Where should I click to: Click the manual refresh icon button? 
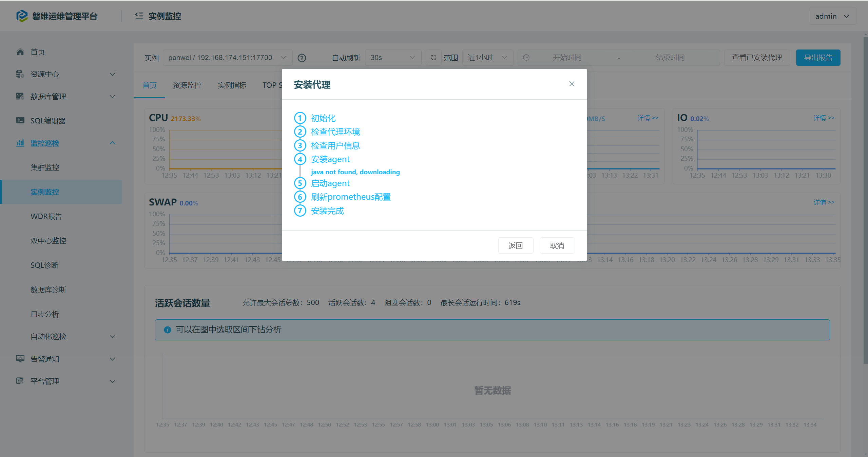pyautogui.click(x=433, y=58)
